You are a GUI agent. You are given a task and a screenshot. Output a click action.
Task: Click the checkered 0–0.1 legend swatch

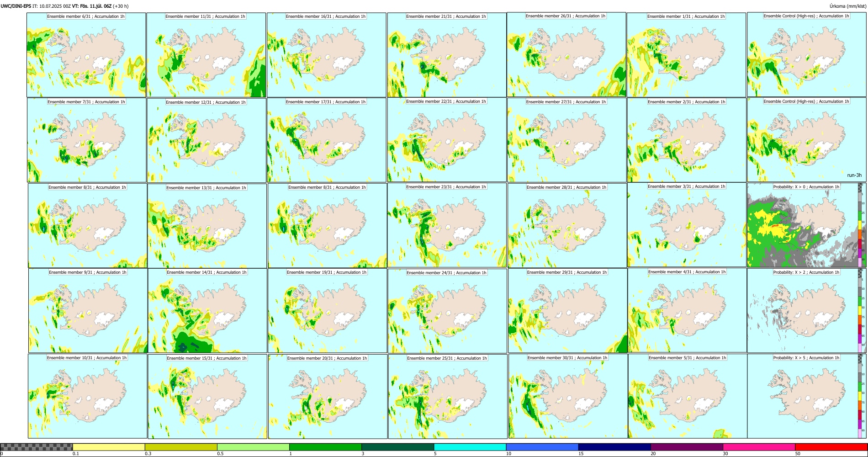click(x=37, y=447)
